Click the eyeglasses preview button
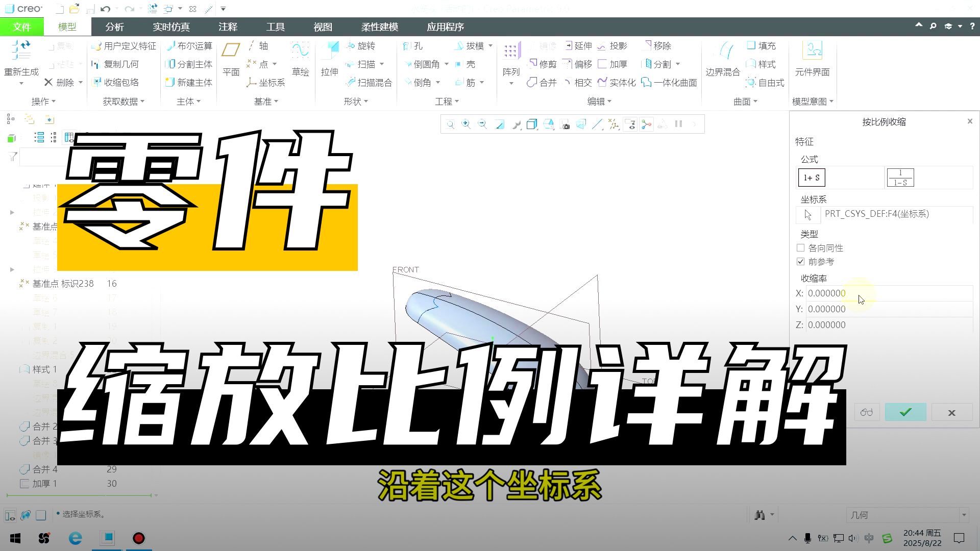Screen dimensions: 980x551 866,412
